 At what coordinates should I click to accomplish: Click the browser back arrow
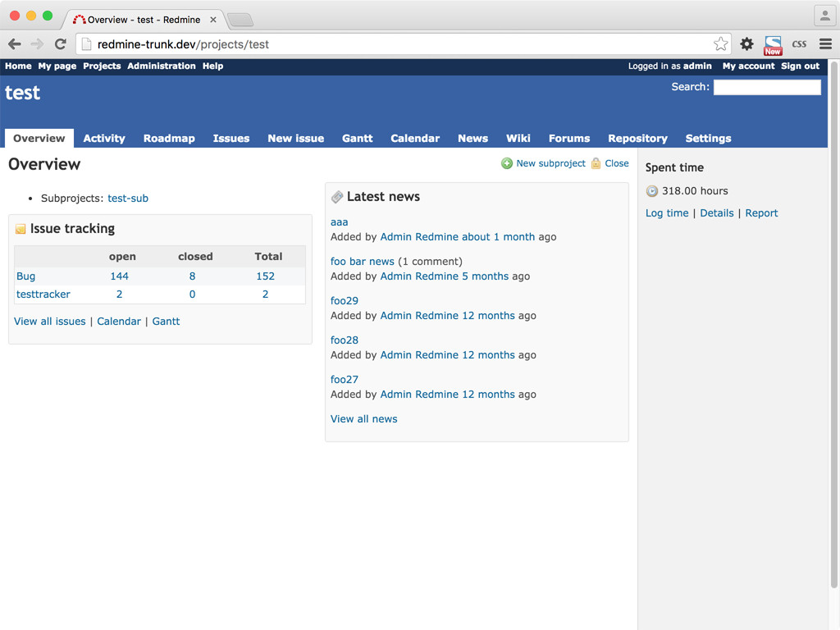15,44
